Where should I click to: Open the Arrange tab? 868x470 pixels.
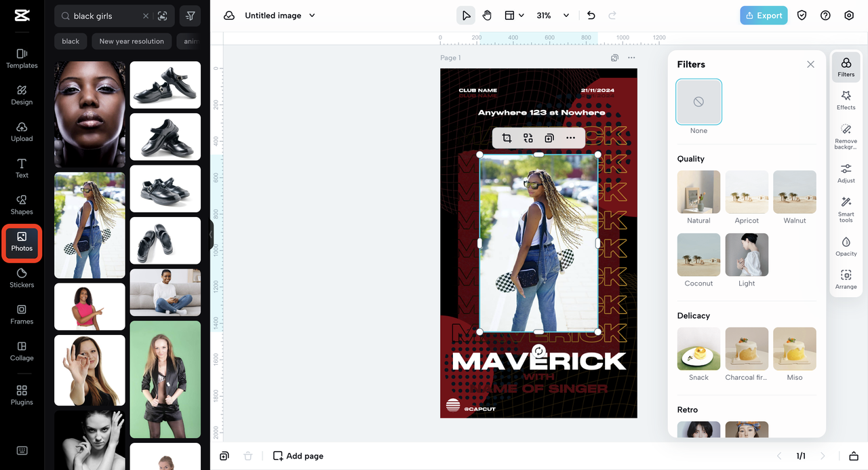[846, 279]
